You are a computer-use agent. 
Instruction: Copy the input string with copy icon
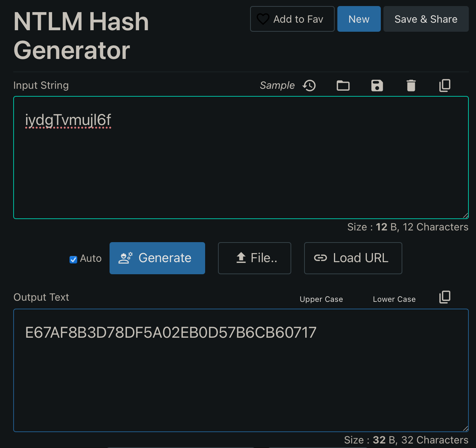(x=445, y=86)
